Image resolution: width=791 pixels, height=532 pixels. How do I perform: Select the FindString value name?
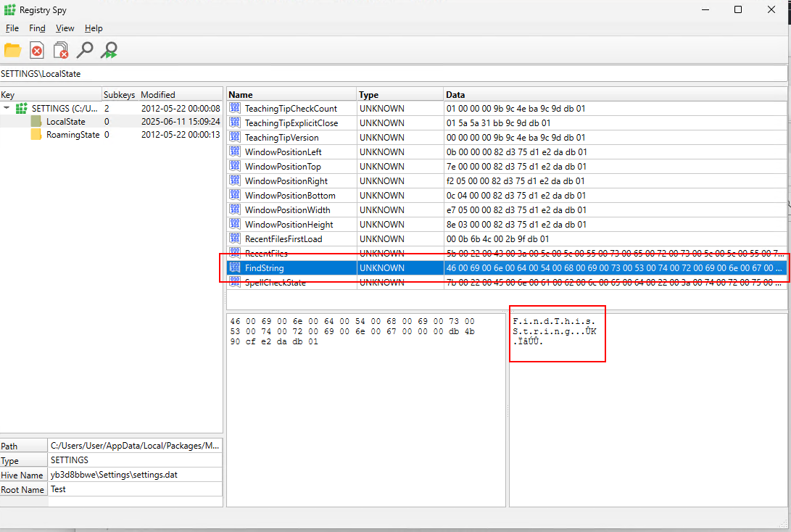point(265,268)
